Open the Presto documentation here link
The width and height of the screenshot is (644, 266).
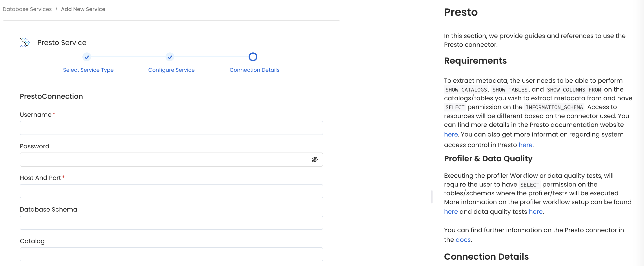[451, 134]
